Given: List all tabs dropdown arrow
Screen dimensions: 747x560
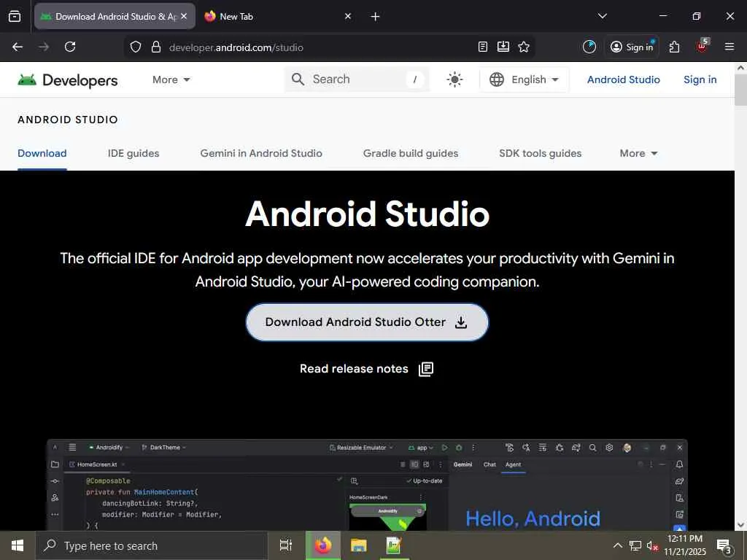Looking at the screenshot, I should point(602,16).
